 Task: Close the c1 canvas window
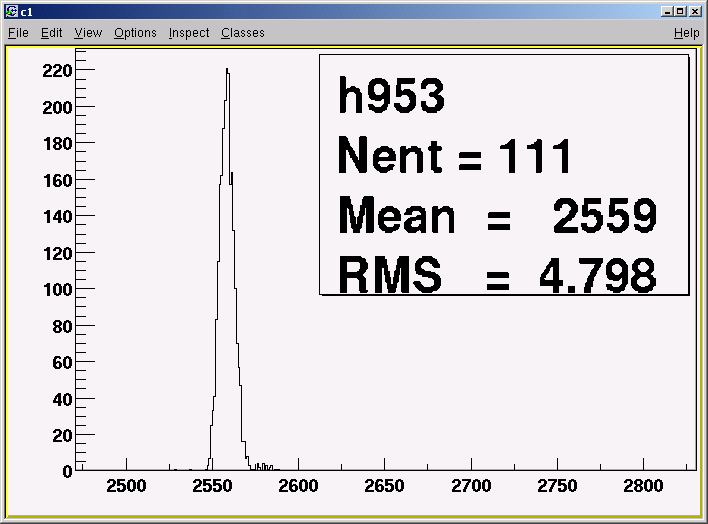[695, 11]
